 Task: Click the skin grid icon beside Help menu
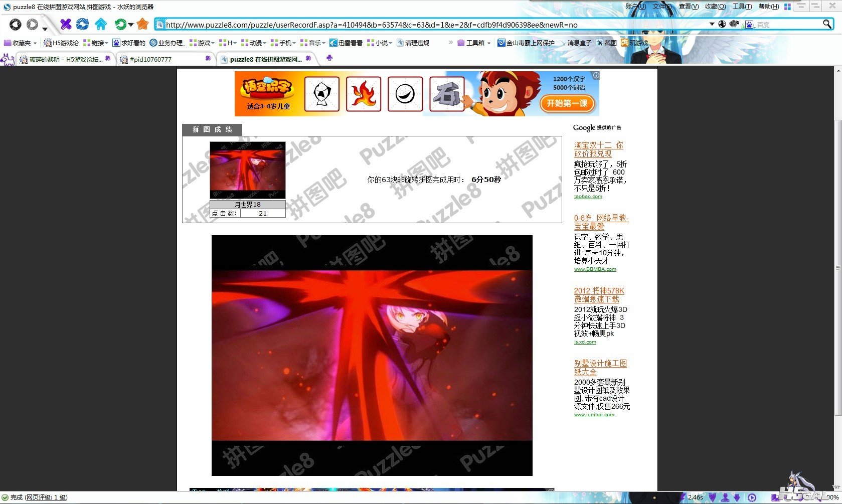(787, 7)
